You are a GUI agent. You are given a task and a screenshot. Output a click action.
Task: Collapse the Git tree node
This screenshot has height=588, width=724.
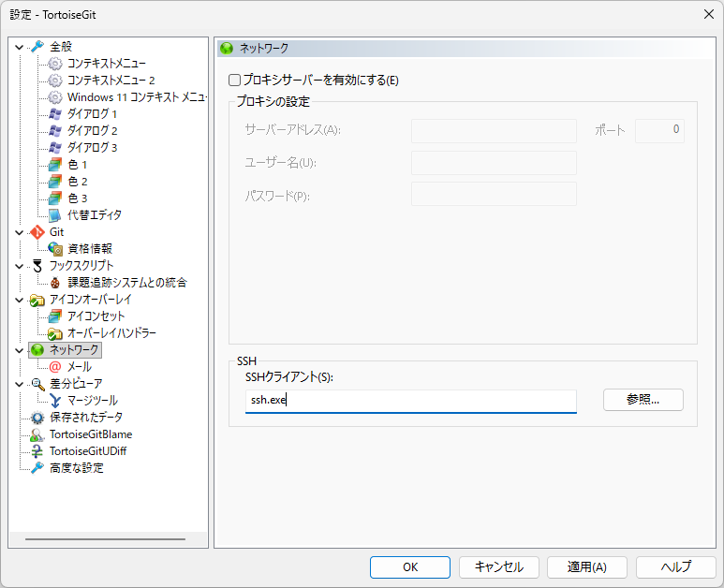point(19,232)
